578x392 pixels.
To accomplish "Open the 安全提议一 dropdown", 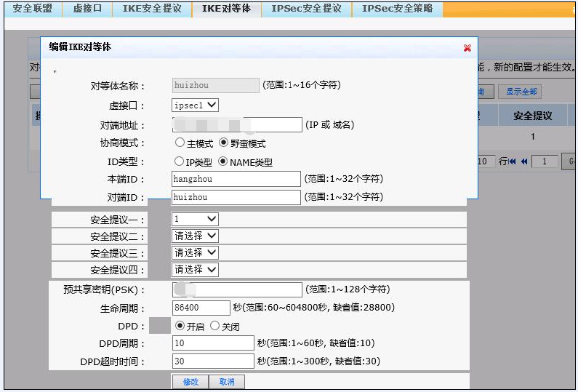I will (195, 219).
